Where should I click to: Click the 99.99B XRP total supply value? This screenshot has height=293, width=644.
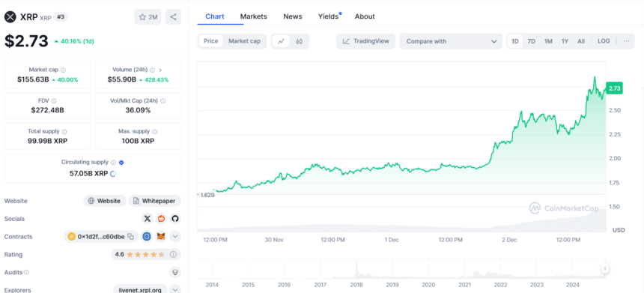[x=48, y=141]
